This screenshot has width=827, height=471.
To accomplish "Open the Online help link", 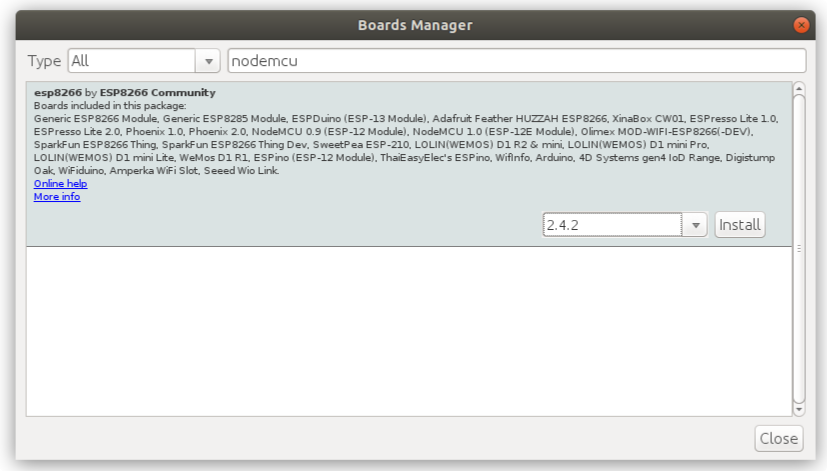I will (x=61, y=184).
